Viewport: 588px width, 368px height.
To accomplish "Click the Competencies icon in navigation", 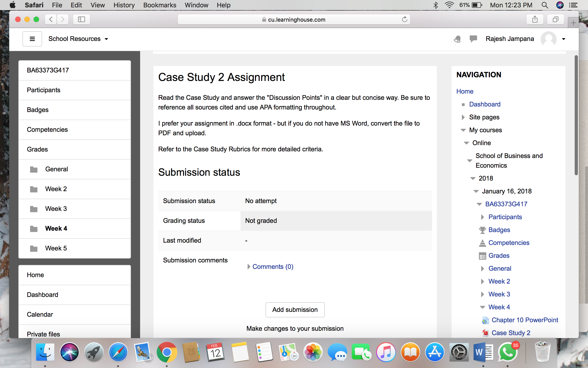I will (482, 243).
